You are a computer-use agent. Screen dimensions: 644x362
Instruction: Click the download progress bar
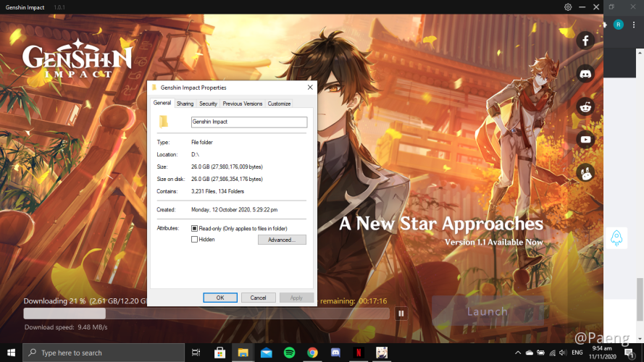point(206,313)
